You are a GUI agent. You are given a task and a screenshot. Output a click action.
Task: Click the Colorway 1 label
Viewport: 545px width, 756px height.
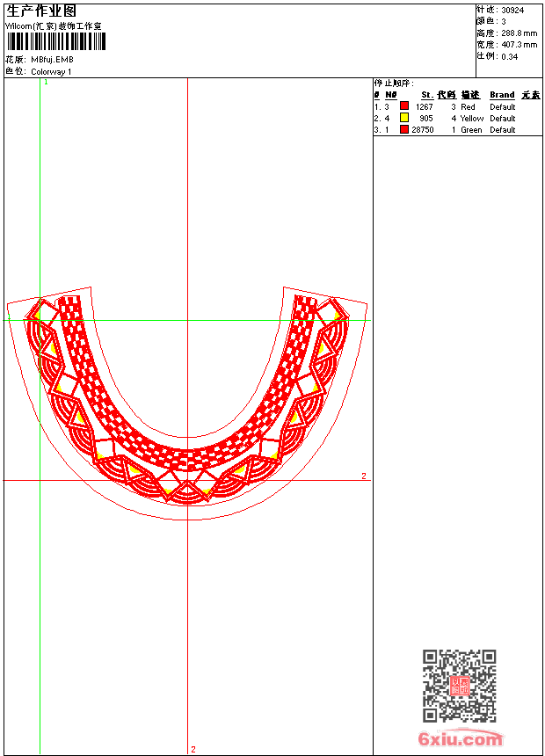(x=52, y=71)
